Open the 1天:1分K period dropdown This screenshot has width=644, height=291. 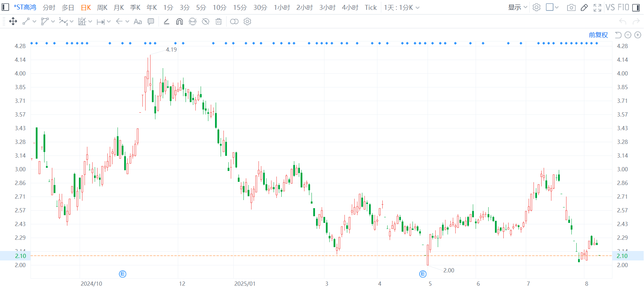click(x=401, y=7)
